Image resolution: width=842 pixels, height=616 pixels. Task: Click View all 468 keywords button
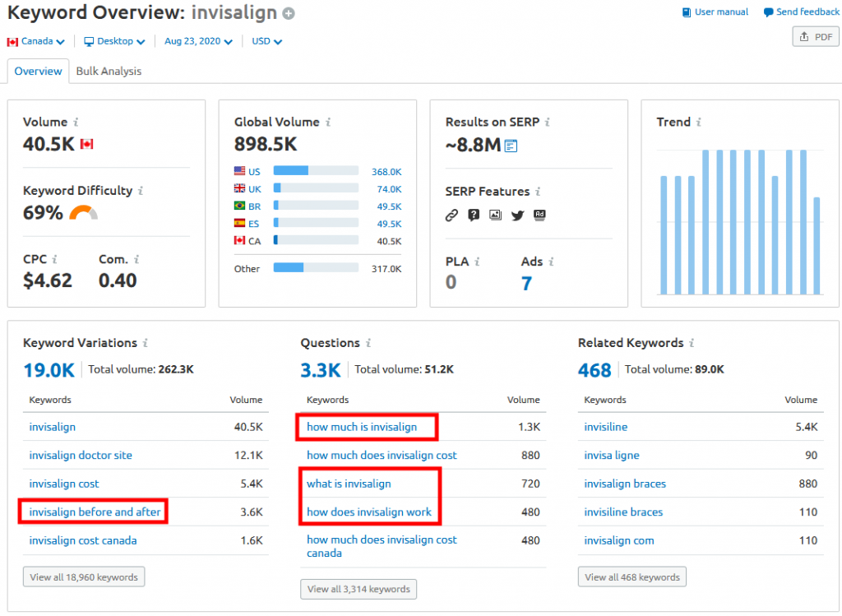(x=632, y=577)
